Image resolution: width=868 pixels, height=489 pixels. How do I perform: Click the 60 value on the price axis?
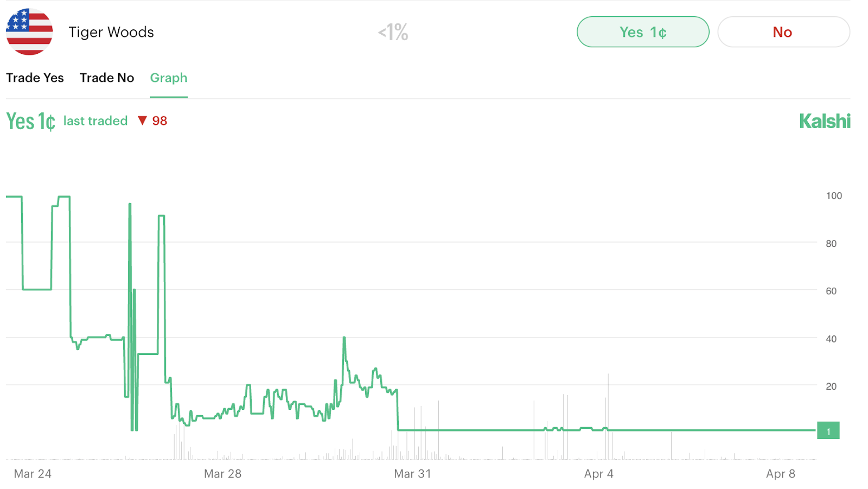[831, 291]
